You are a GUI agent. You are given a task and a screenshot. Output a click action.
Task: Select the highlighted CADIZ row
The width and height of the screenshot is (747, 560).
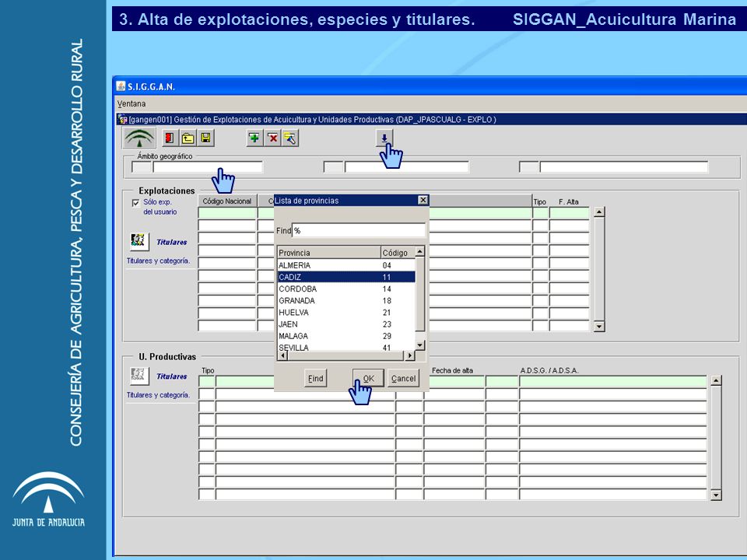[346, 277]
